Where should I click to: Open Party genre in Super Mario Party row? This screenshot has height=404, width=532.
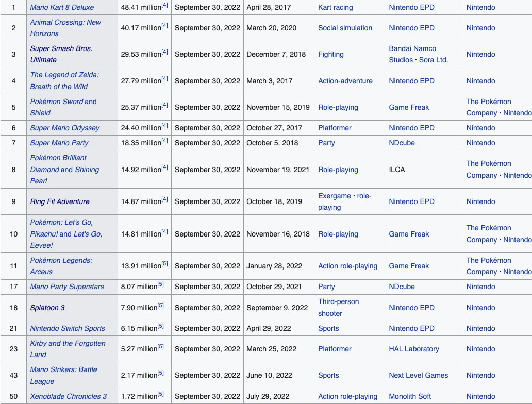click(x=326, y=143)
